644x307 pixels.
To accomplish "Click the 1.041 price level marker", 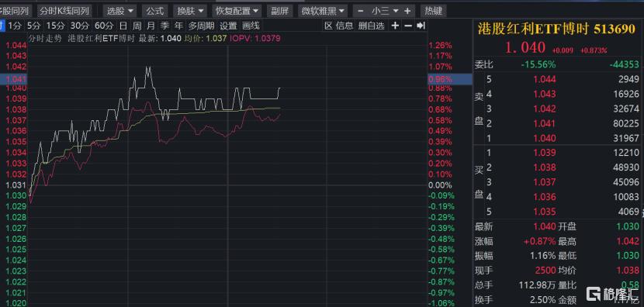I will tap(14, 79).
